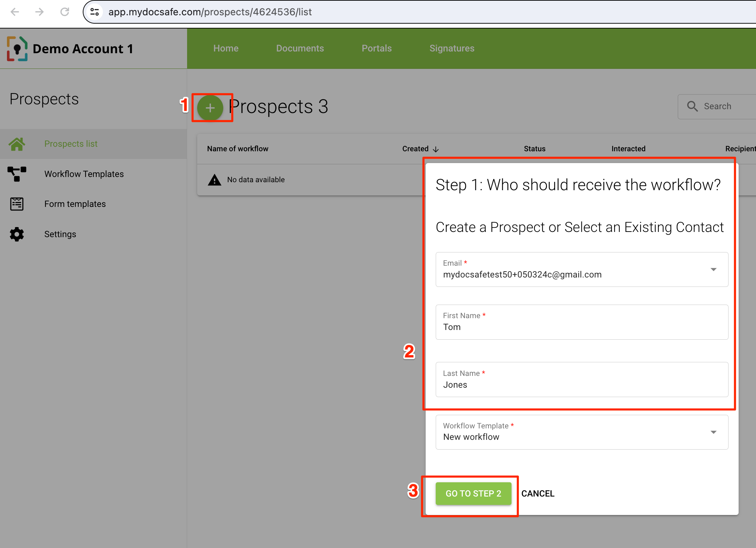Click the browser reload icon
The width and height of the screenshot is (756, 548).
click(65, 12)
